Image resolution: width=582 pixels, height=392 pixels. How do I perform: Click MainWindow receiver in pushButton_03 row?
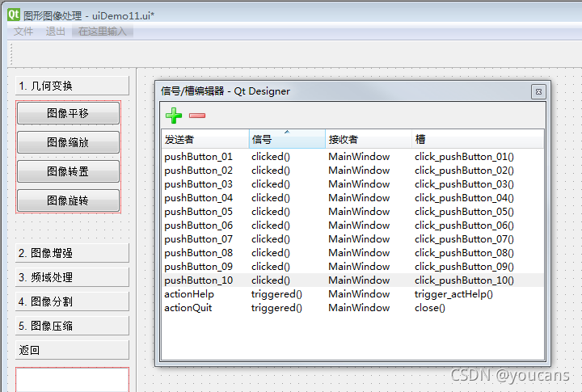359,184
